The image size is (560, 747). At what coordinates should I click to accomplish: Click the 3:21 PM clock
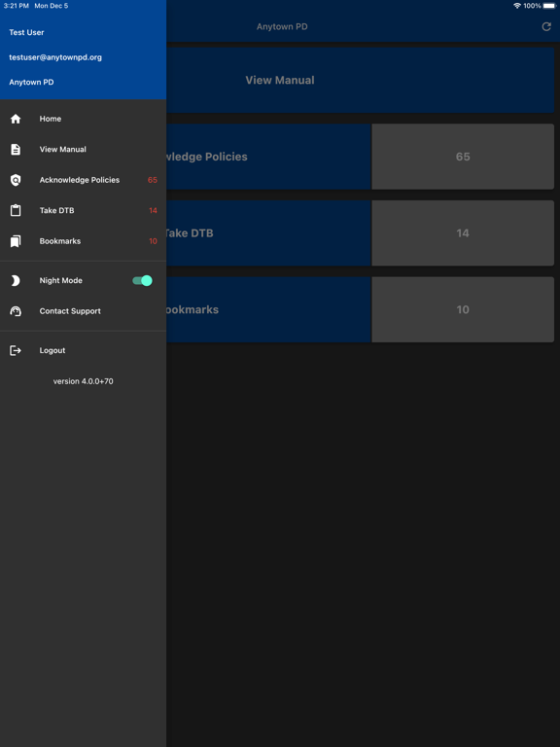point(17,6)
